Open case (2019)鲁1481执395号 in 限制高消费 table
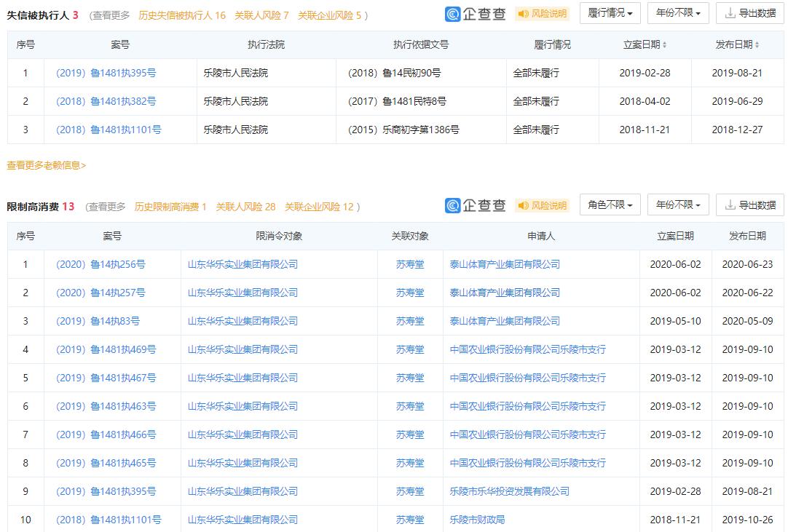Viewport: 788px width, 532px height. pos(106,491)
